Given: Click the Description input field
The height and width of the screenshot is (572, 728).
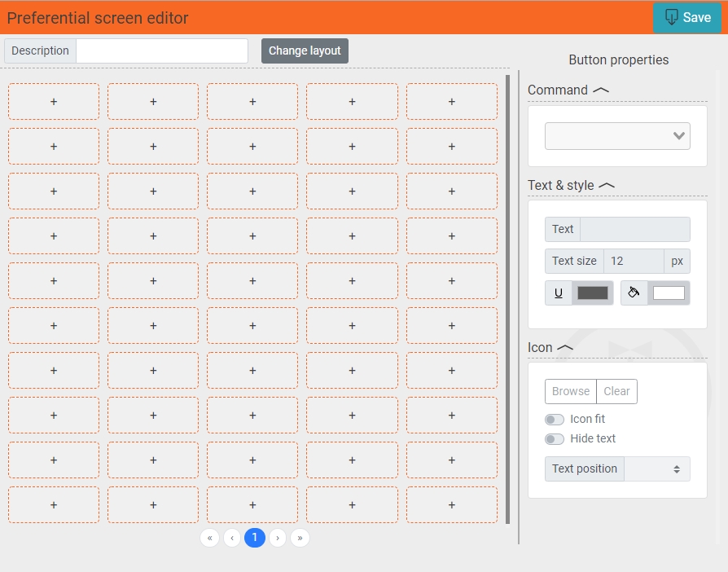Looking at the screenshot, I should tap(161, 51).
